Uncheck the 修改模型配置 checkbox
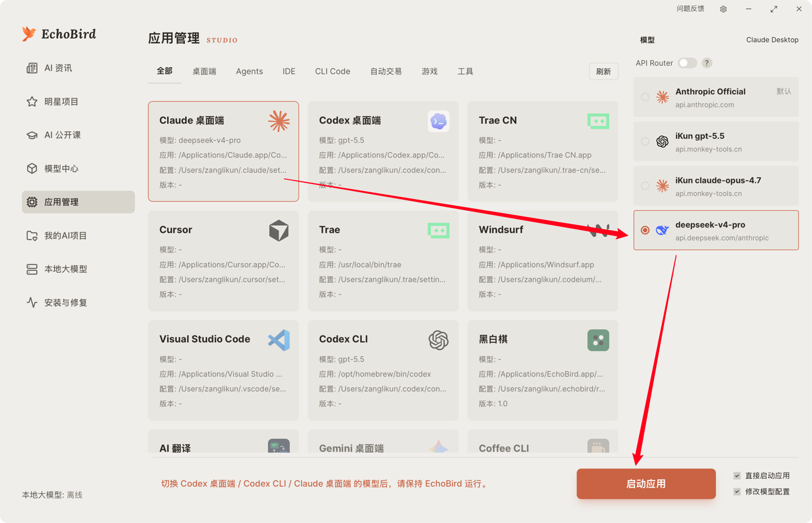Image resolution: width=812 pixels, height=523 pixels. click(737, 492)
